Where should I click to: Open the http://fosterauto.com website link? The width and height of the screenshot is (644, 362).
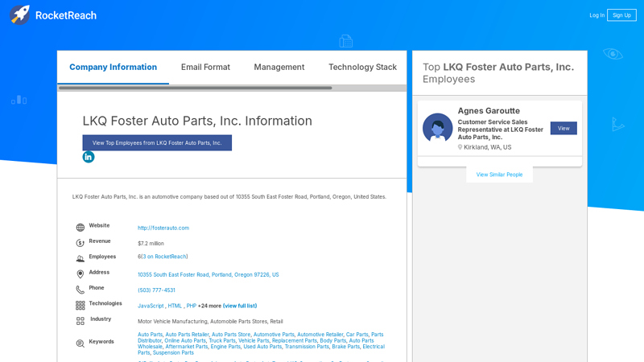click(x=163, y=228)
